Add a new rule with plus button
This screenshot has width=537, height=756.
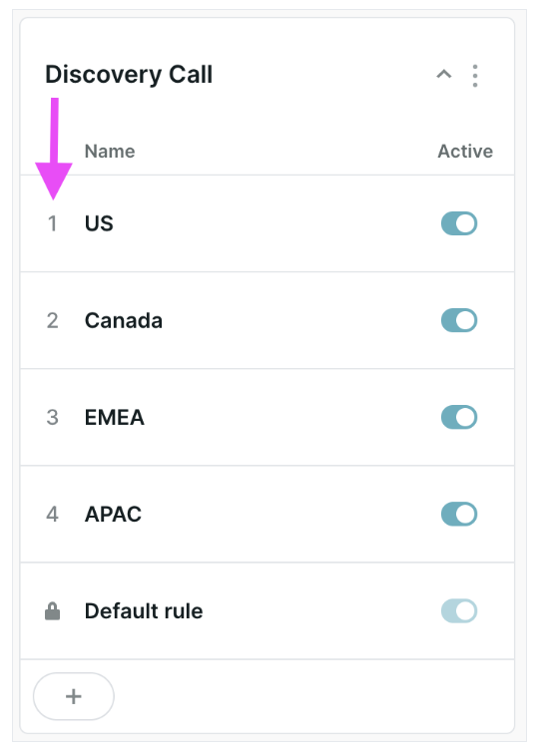pyautogui.click(x=74, y=697)
